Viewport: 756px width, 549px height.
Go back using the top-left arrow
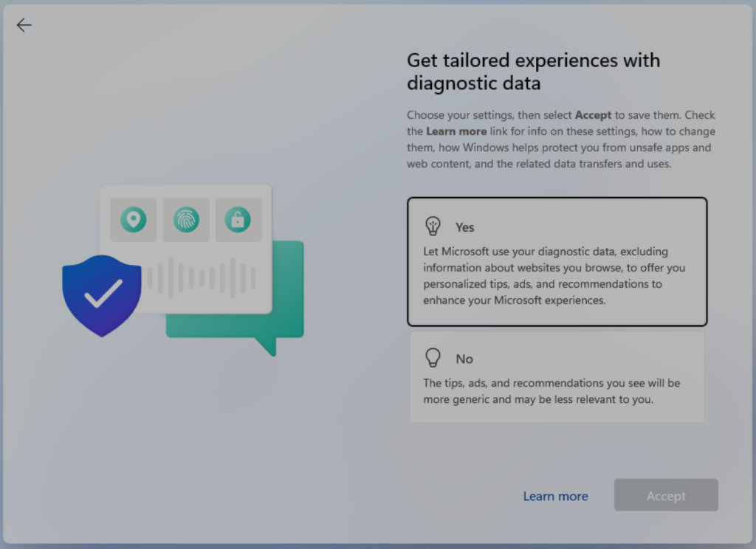coord(24,25)
